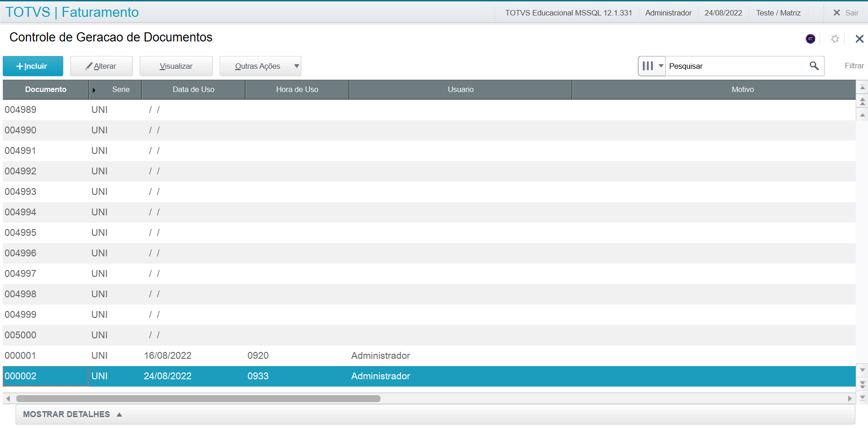The height and width of the screenshot is (428, 868).
Task: Click the magnifier search icon
Action: click(814, 66)
